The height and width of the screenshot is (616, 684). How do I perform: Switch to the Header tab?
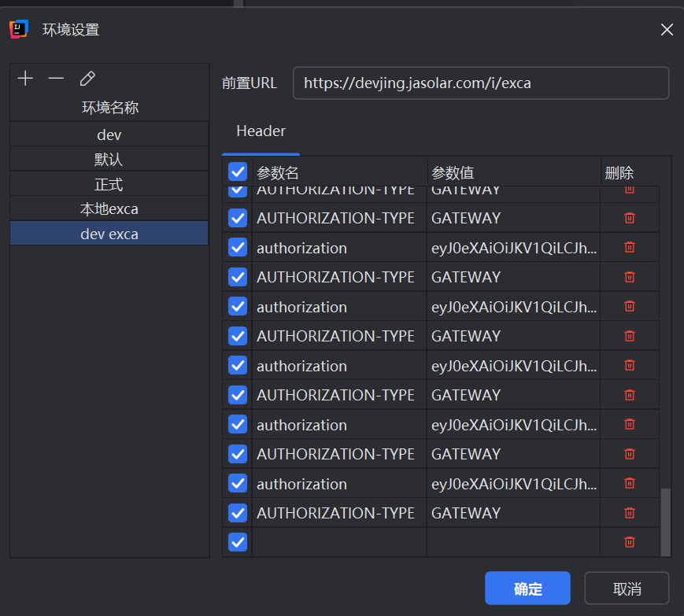[261, 131]
